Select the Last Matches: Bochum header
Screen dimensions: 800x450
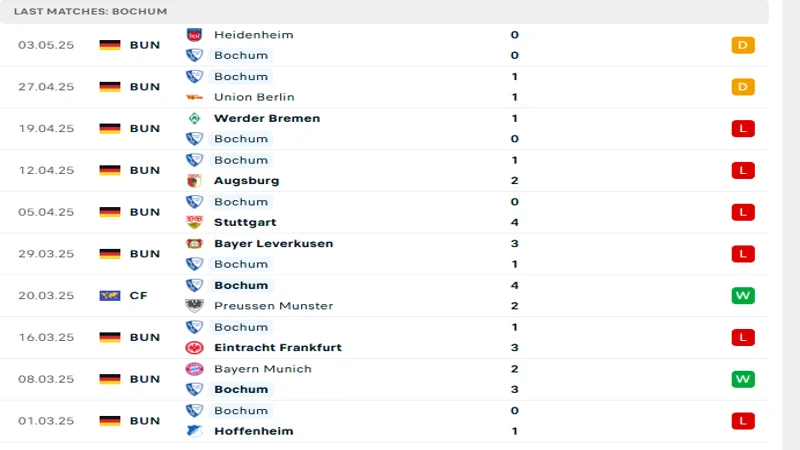tap(91, 11)
